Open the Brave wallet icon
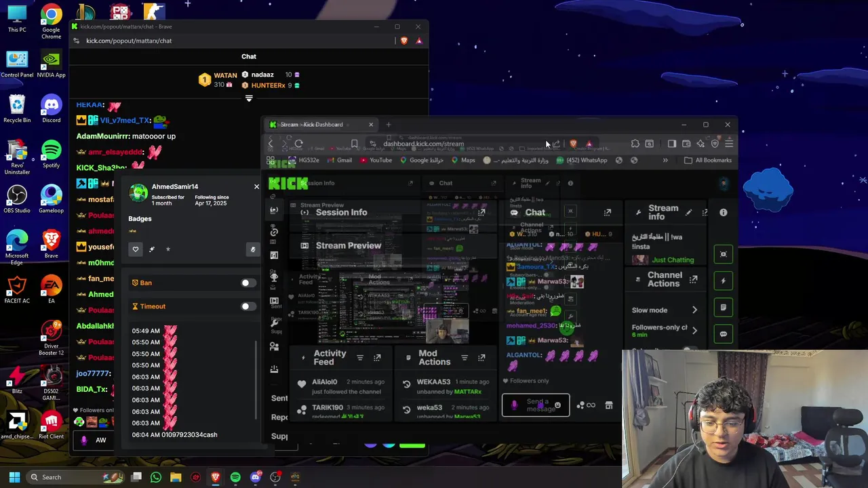 point(686,144)
